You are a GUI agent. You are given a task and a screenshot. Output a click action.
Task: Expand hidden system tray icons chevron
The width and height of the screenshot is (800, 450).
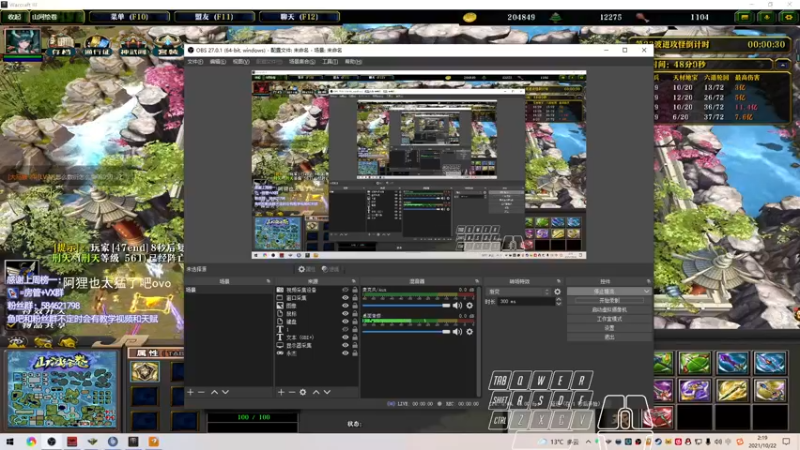588,442
